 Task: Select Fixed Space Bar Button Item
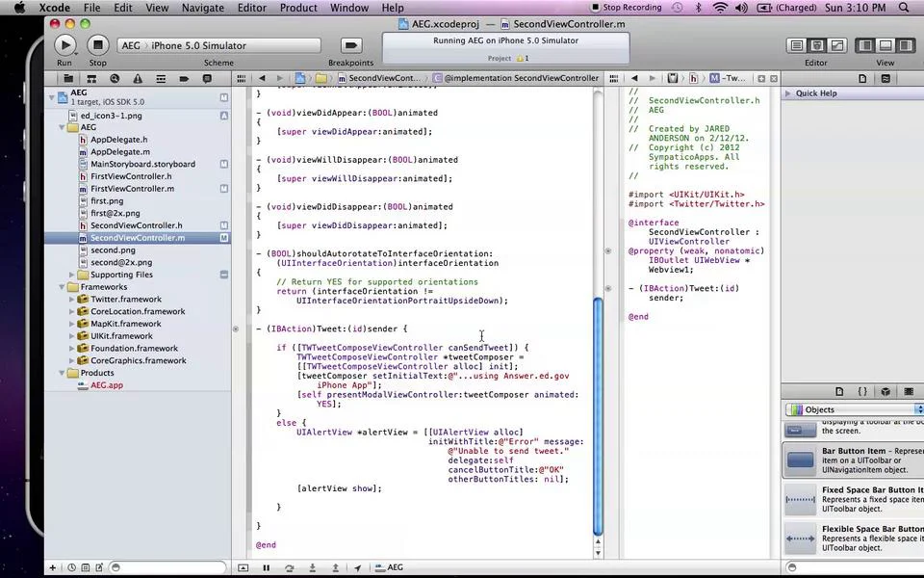(854, 499)
